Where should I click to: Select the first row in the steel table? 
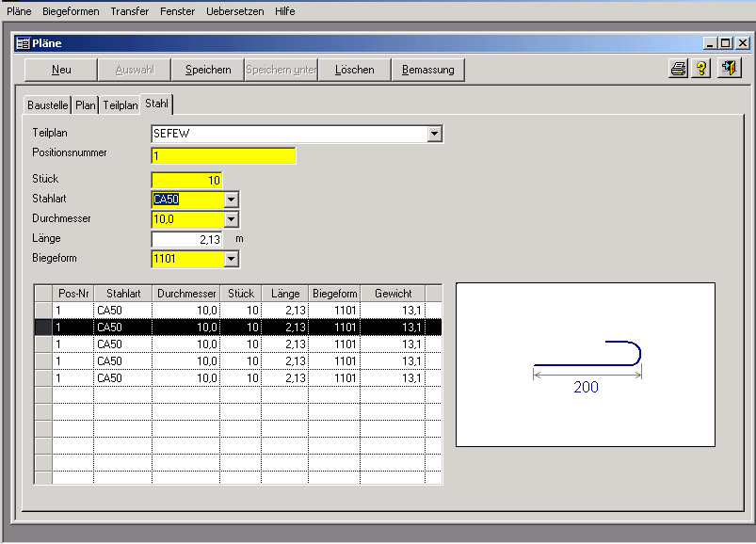(235, 310)
